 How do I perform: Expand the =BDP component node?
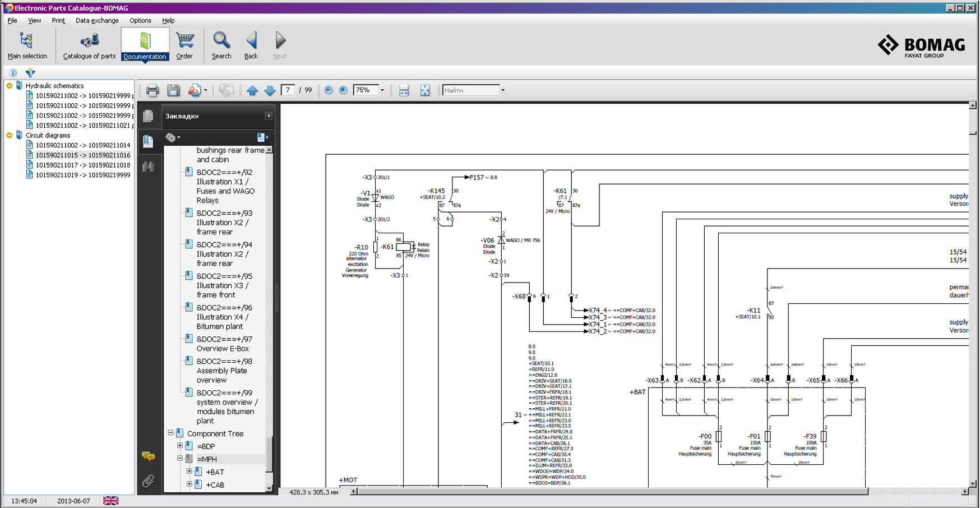point(180,446)
